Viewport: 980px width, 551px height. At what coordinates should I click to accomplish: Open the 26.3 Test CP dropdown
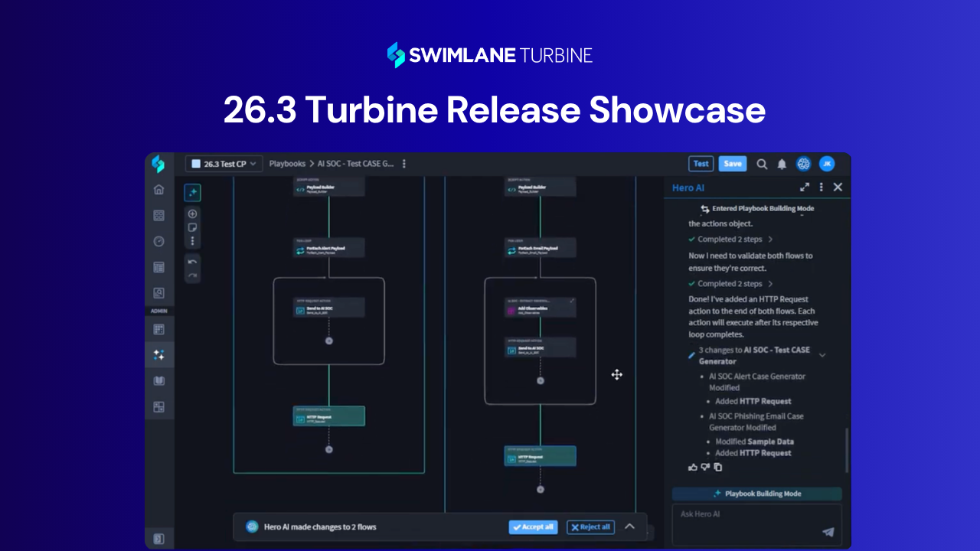point(224,164)
